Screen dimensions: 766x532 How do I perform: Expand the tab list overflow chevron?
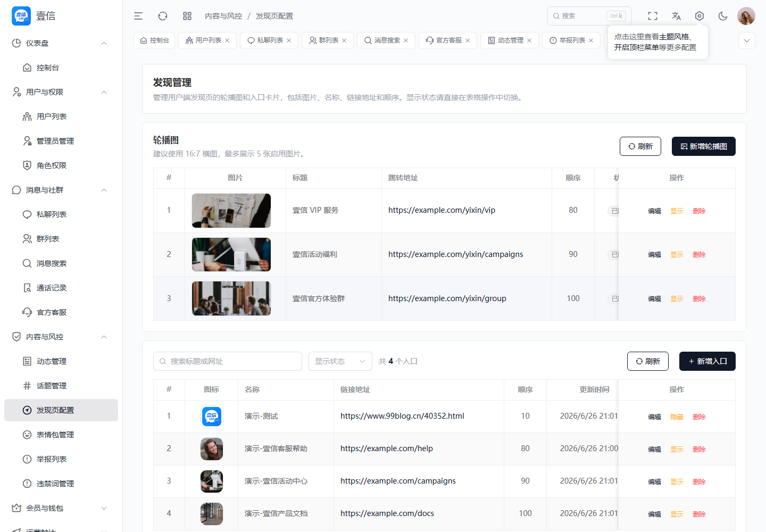click(x=747, y=40)
